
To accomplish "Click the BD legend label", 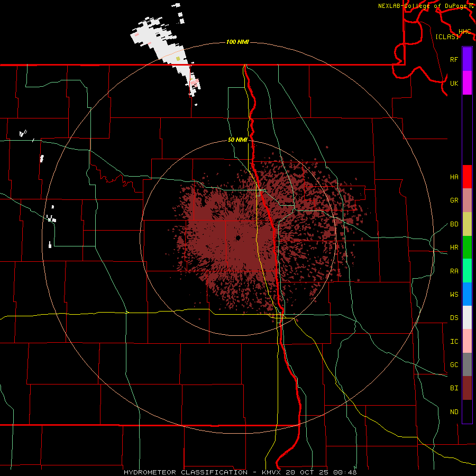I will coord(454,224).
